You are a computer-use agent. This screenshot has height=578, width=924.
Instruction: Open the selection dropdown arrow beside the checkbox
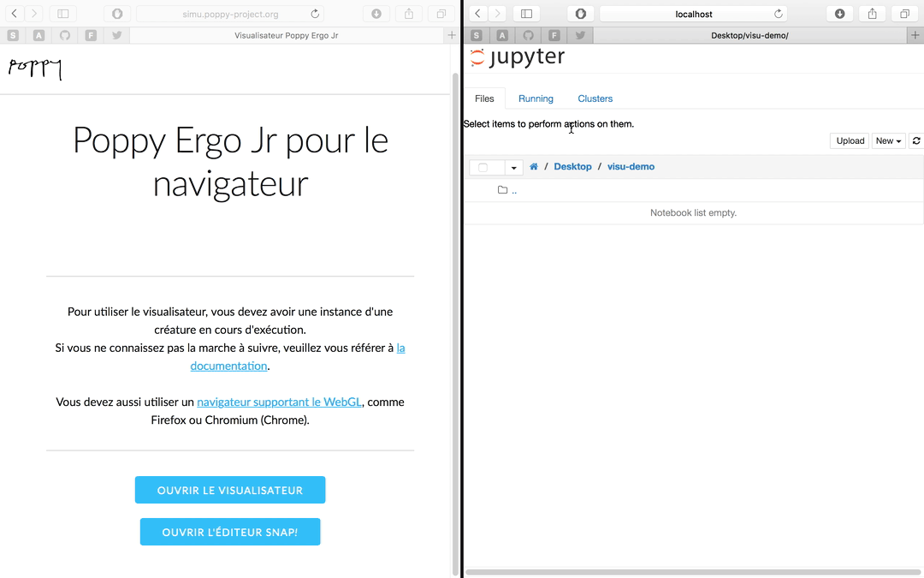pos(514,168)
